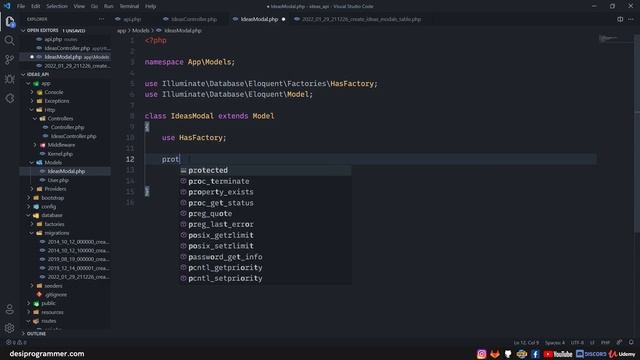Click Split Editor icon
Screen dimensions: 640x360
(620, 19)
